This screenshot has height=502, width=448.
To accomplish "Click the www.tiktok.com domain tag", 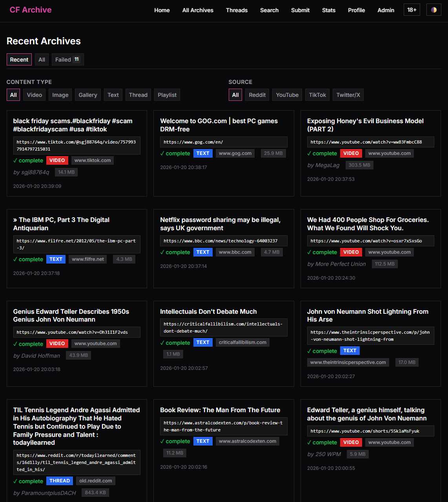I will 93,160.
